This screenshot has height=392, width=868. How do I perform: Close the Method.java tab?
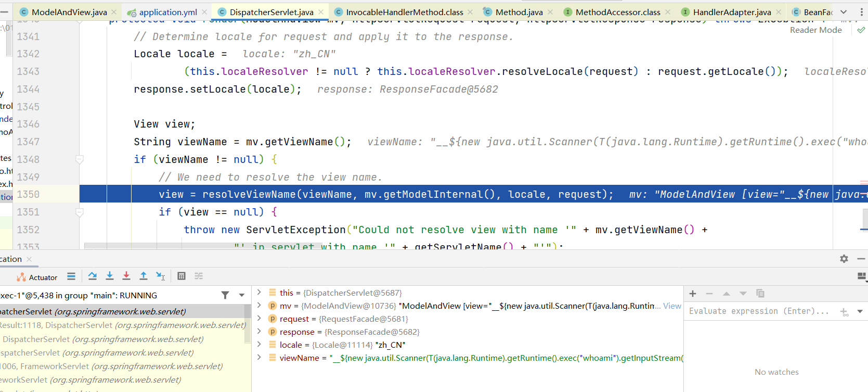550,12
